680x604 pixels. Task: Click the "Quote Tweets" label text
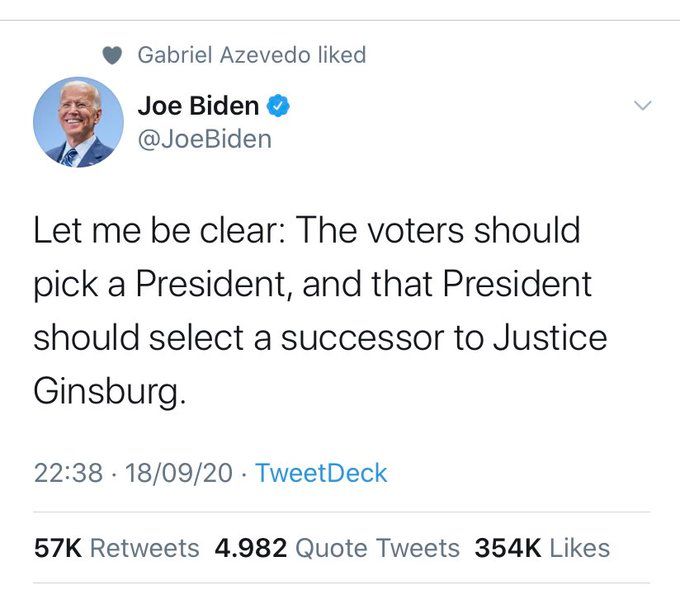click(x=378, y=547)
